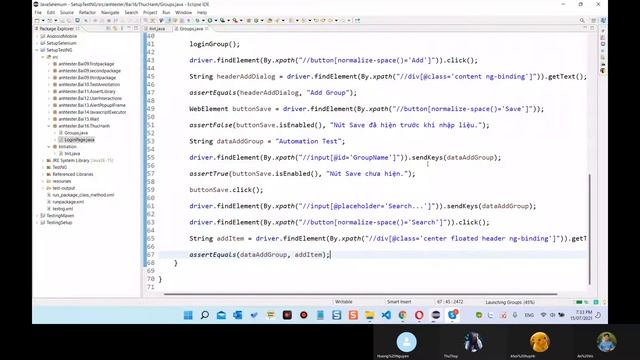The height and width of the screenshot is (360, 640).
Task: Select runpackage.xml in Package Explorer
Action: tap(68, 202)
